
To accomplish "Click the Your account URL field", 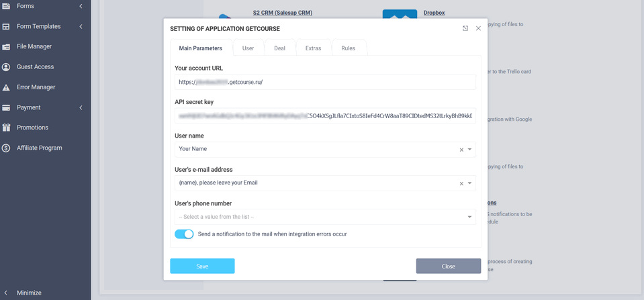I will click(x=325, y=82).
